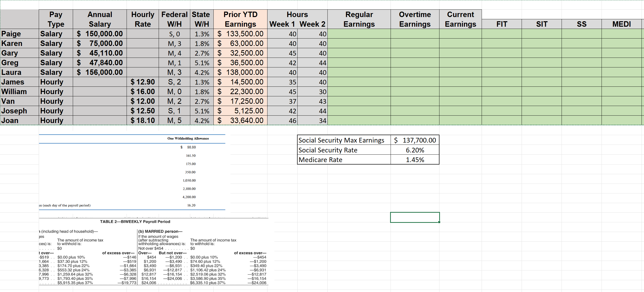Select Greg's Week 2 hours of 44

[312, 63]
